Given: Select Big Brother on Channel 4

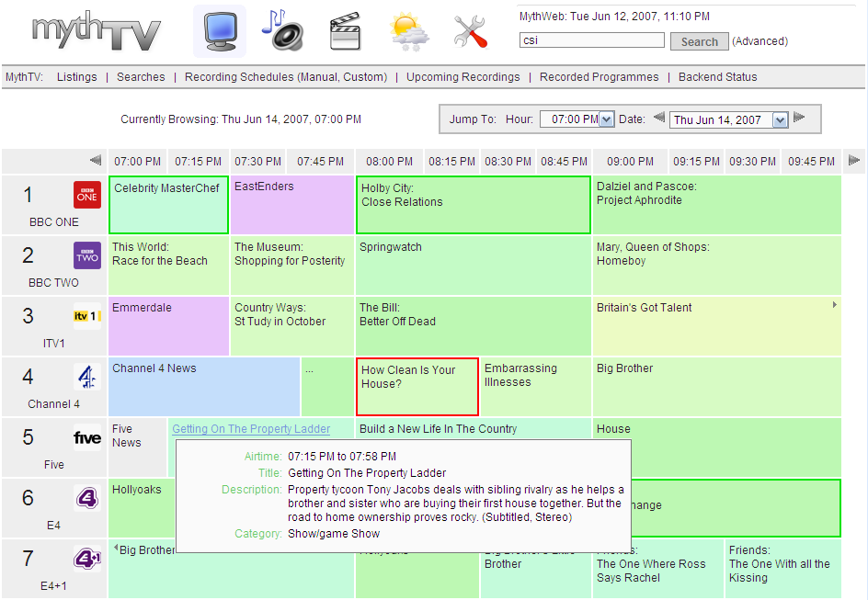Looking at the screenshot, I should (717, 387).
